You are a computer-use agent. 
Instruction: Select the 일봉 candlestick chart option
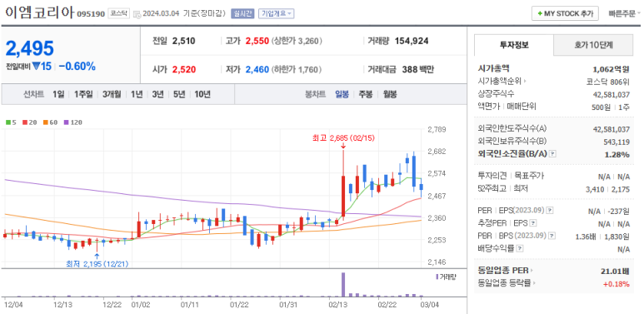tap(342, 94)
